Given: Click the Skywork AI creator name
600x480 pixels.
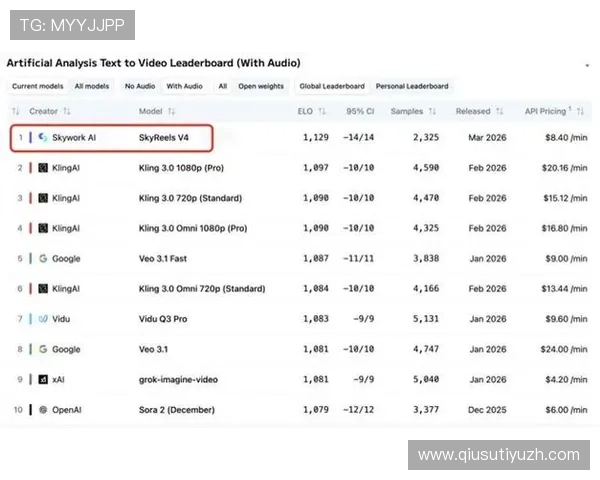Looking at the screenshot, I should coord(74,137).
